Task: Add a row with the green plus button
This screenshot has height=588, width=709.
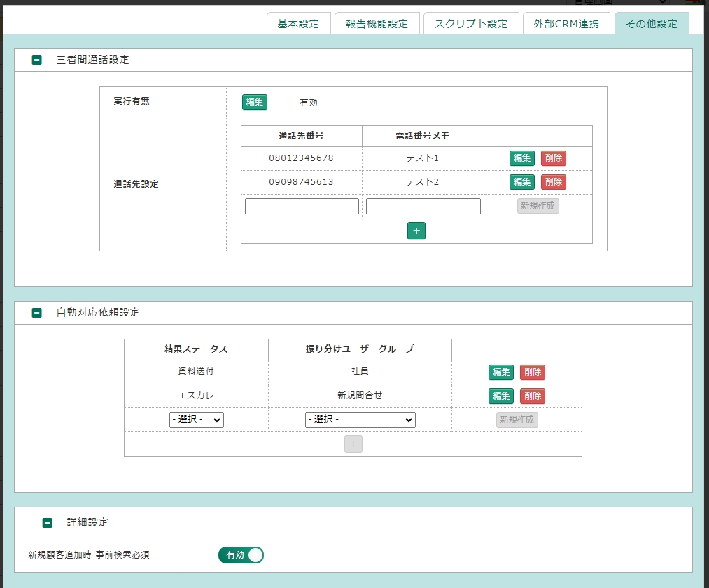Action: (x=416, y=231)
